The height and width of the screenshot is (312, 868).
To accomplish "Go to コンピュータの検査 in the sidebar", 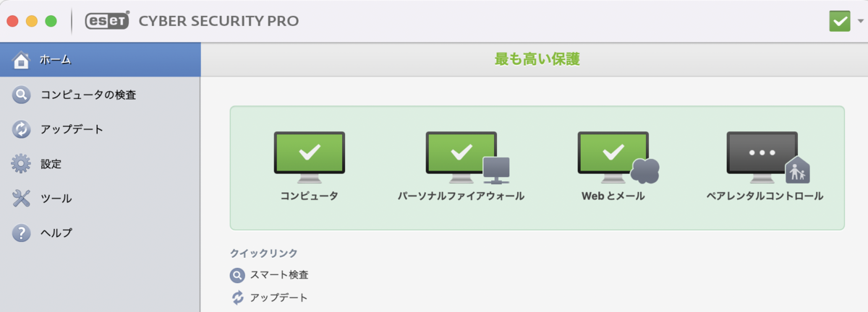I will coord(100,95).
